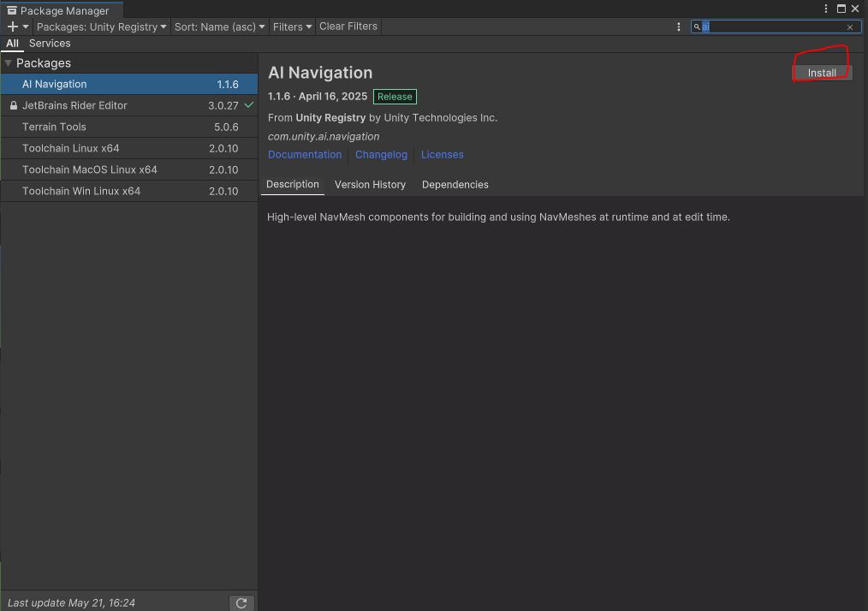This screenshot has height=611, width=868.
Task: Open the Packages: Unity Registry dropdown
Action: tap(100, 27)
